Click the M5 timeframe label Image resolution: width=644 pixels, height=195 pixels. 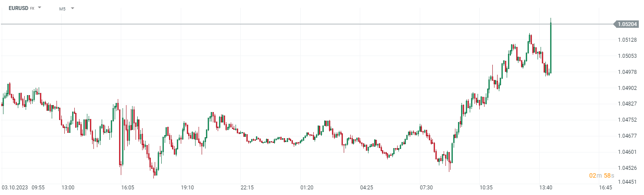click(63, 8)
